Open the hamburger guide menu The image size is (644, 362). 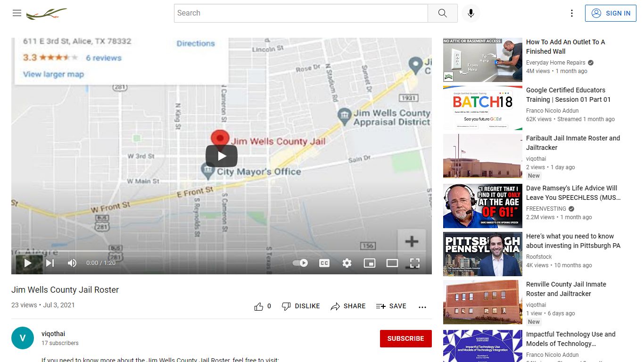tap(17, 13)
